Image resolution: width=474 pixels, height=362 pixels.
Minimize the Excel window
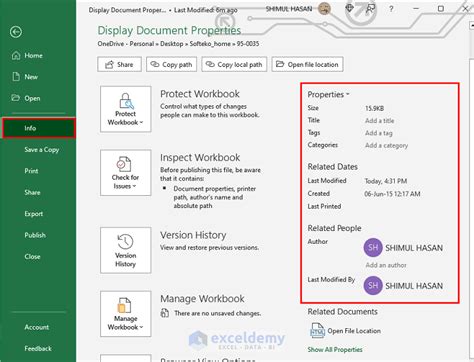(x=416, y=9)
